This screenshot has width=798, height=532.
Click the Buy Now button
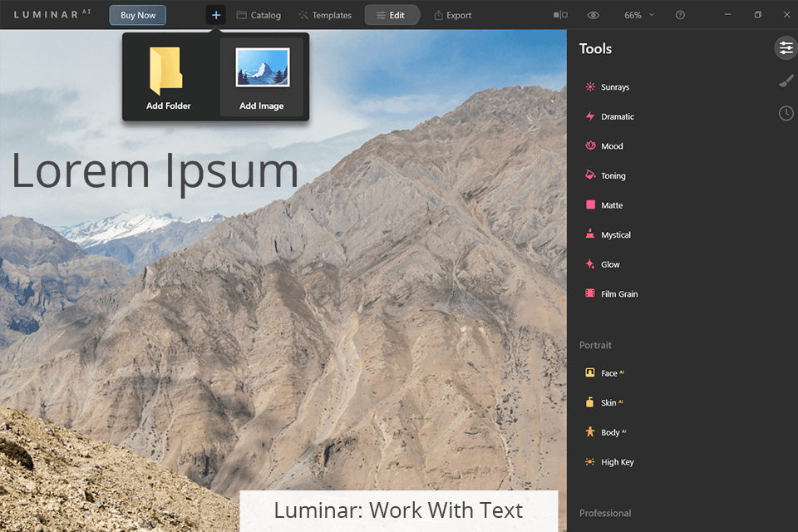[138, 15]
